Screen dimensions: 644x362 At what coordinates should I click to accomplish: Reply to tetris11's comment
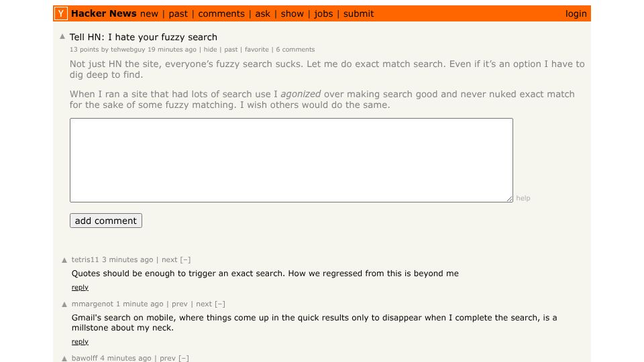pos(80,288)
